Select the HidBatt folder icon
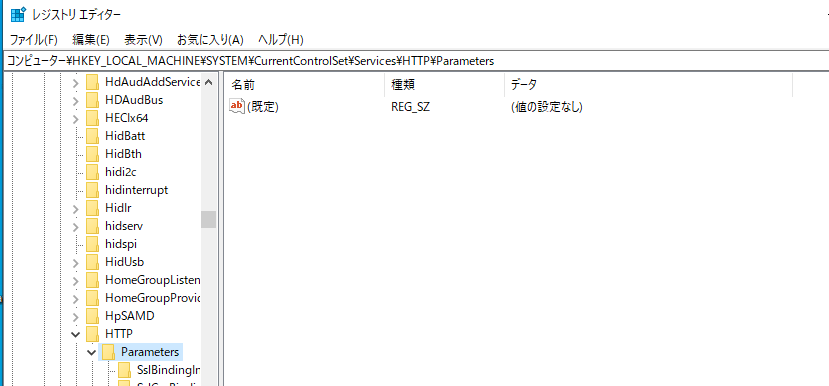The image size is (829, 386). coord(93,136)
